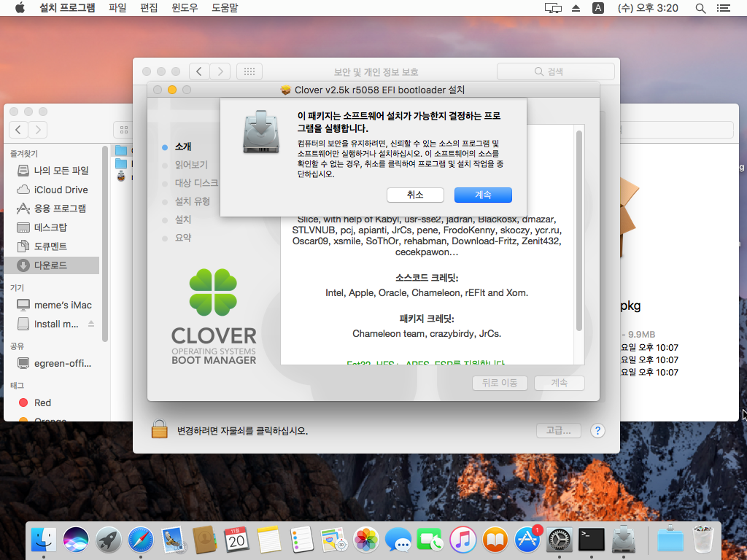Open Reminders from the Dock
This screenshot has height=560, width=747.
[301, 540]
